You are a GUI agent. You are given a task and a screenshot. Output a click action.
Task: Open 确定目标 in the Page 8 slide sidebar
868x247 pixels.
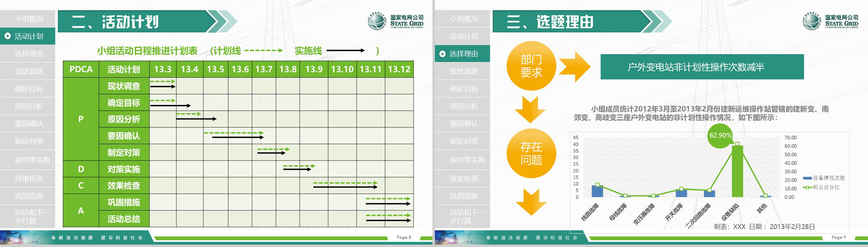(x=29, y=88)
